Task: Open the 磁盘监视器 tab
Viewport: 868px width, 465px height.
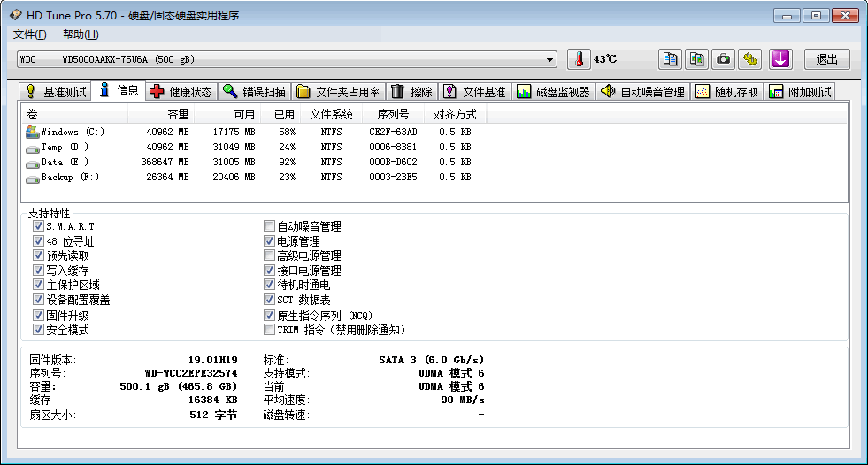Action: click(x=553, y=92)
